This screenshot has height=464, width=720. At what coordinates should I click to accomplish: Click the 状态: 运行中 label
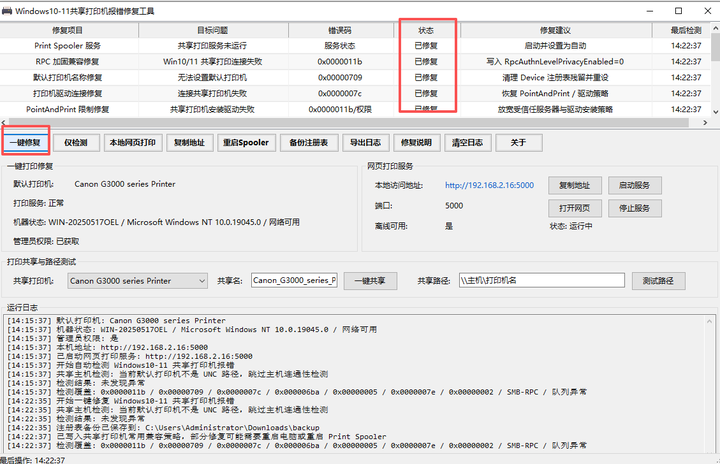(571, 226)
